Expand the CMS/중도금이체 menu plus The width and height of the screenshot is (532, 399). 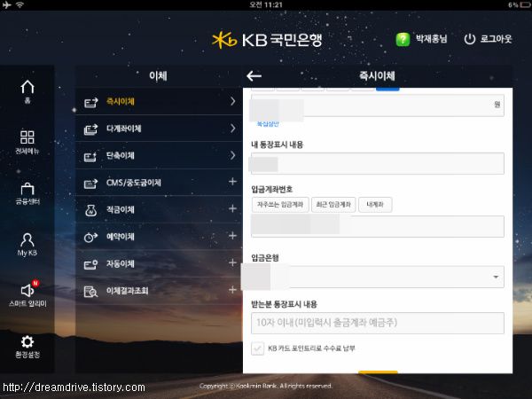(x=232, y=182)
